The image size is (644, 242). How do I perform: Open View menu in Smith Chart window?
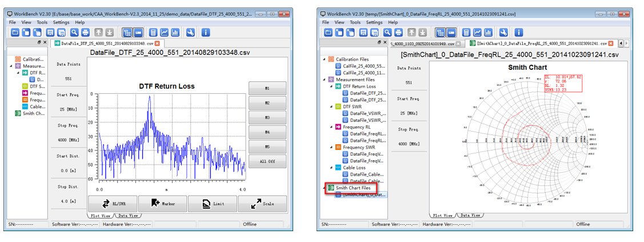coord(339,22)
